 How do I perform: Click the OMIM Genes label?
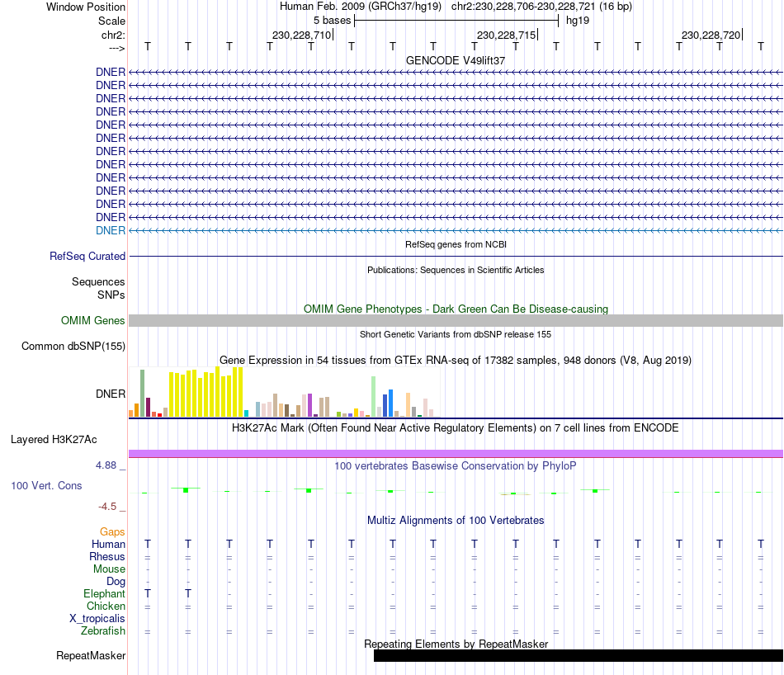92,320
